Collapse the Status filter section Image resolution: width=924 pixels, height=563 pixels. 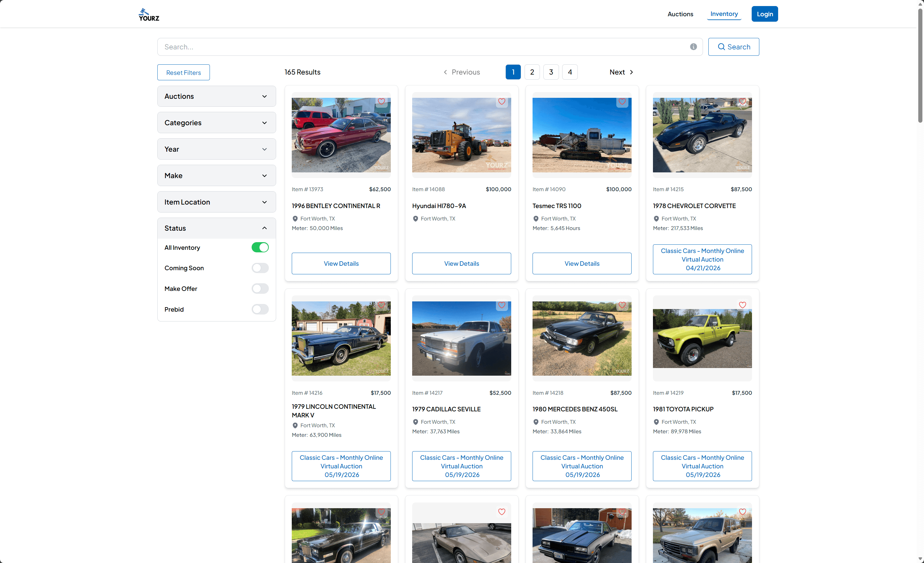click(x=216, y=228)
